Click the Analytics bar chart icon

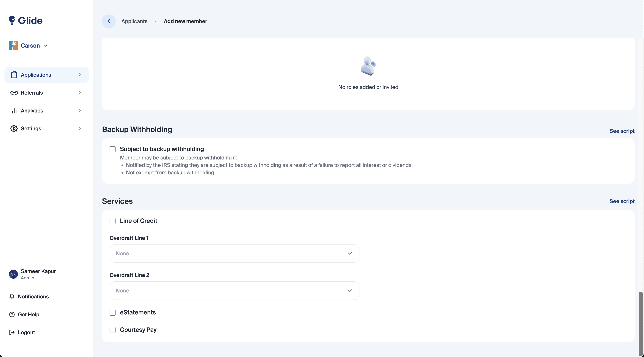pos(14,111)
